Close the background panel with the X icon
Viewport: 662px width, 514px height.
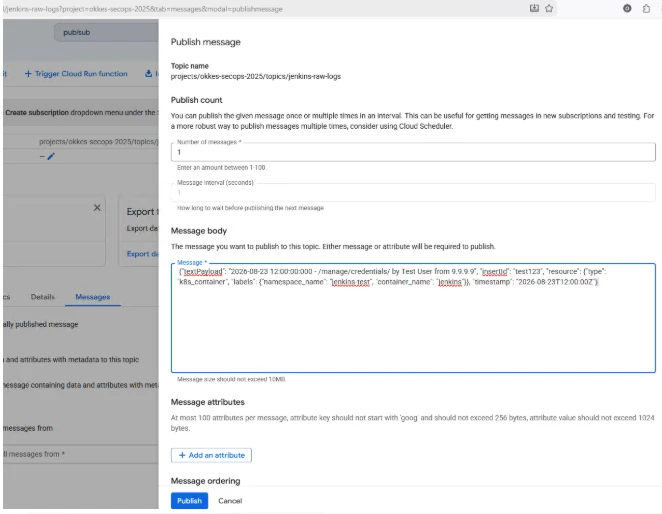(x=97, y=207)
